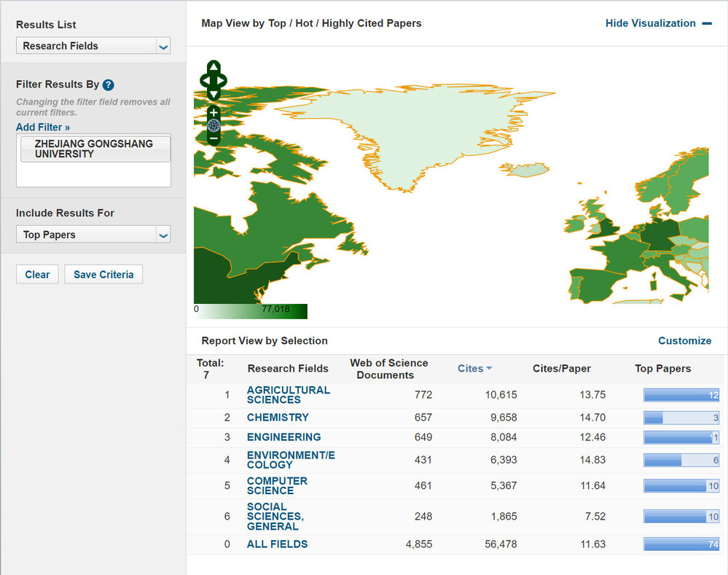Image resolution: width=728 pixels, height=575 pixels.
Task: Click the Top Papers bar for CHEMISTRY
Action: click(x=681, y=418)
